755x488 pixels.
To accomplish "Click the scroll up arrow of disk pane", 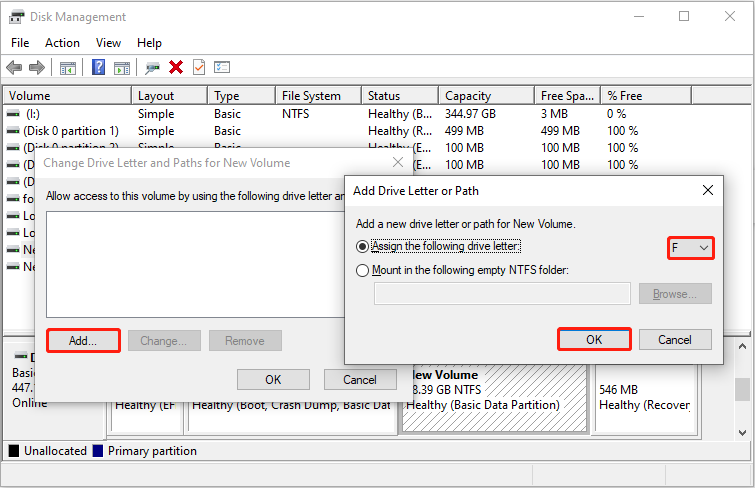I will coord(742,346).
